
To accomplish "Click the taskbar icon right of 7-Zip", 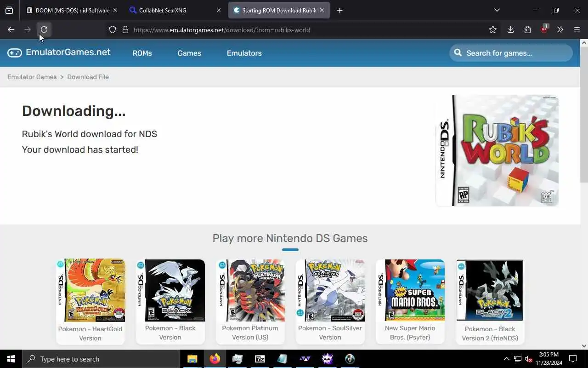I will coord(282,359).
